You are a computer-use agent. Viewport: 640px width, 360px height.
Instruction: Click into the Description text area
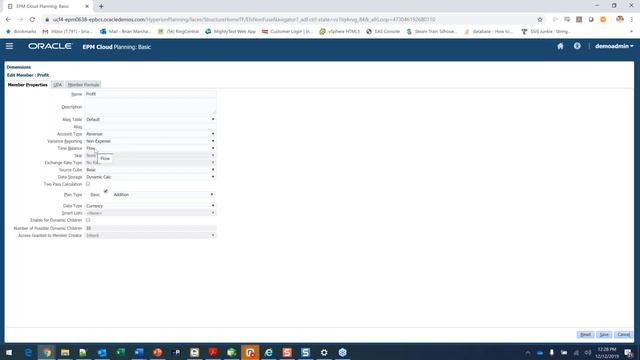pyautogui.click(x=150, y=107)
